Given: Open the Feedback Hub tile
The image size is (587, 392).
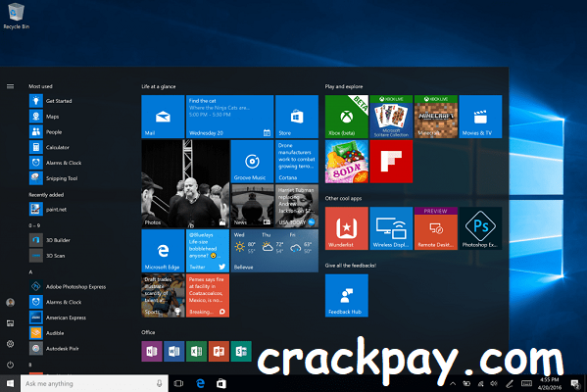Looking at the screenshot, I should (x=347, y=295).
